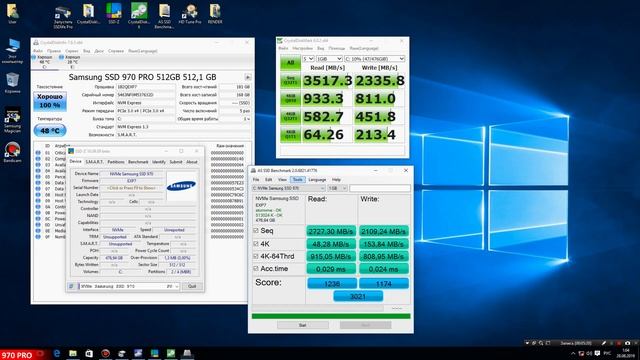Click 48 °C temperature indicator in CrystalDiskInfo
Image resolution: width=640 pixels, height=360 pixels.
point(50,131)
